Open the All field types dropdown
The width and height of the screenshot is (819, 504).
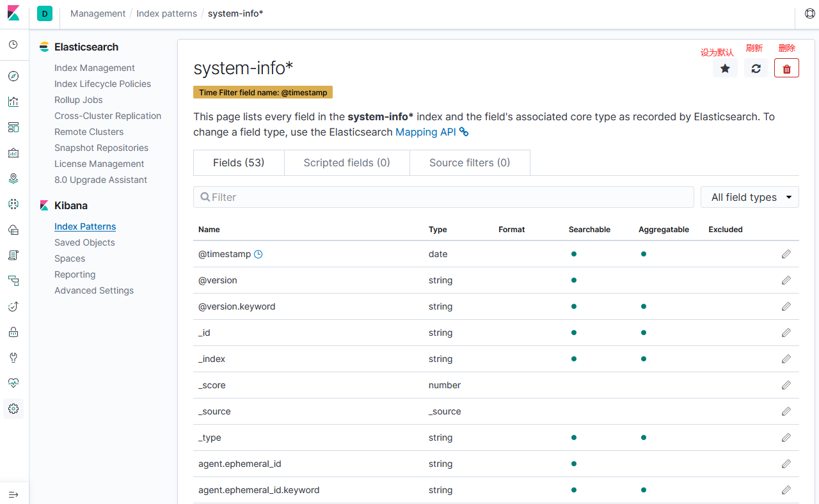tap(749, 197)
